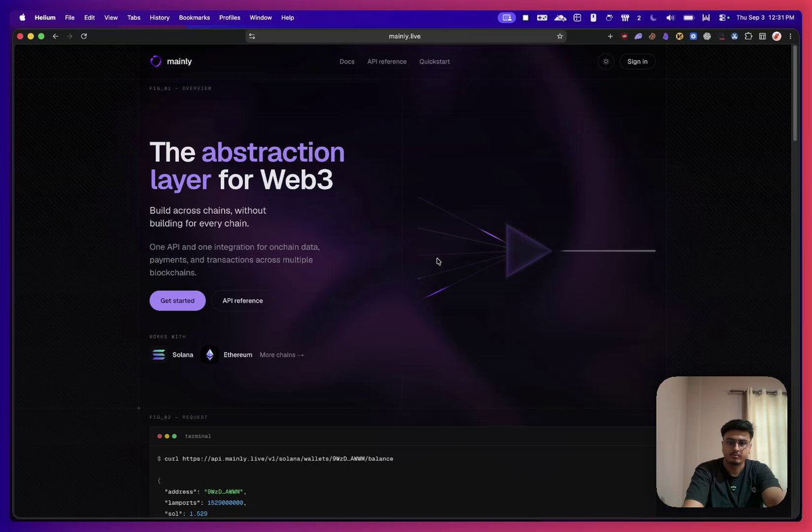Screen dimensions: 812x532
Task: Open the Profiles menu
Action: (230, 18)
